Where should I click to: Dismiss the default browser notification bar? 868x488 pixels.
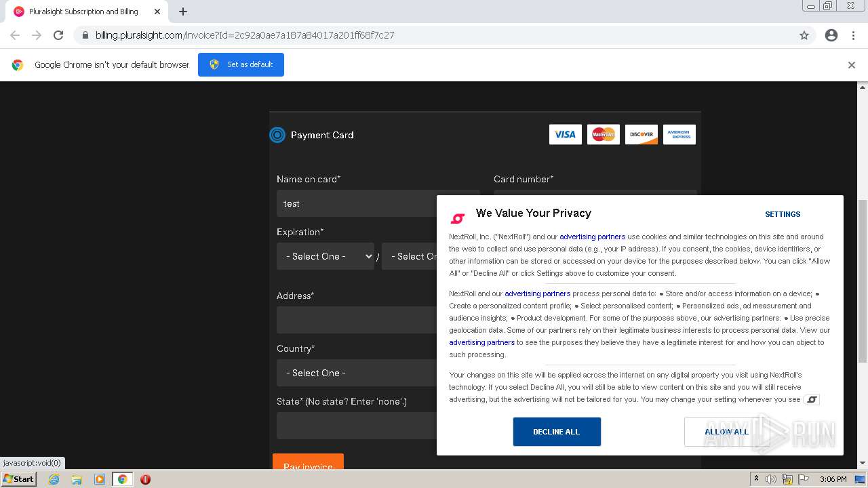852,65
